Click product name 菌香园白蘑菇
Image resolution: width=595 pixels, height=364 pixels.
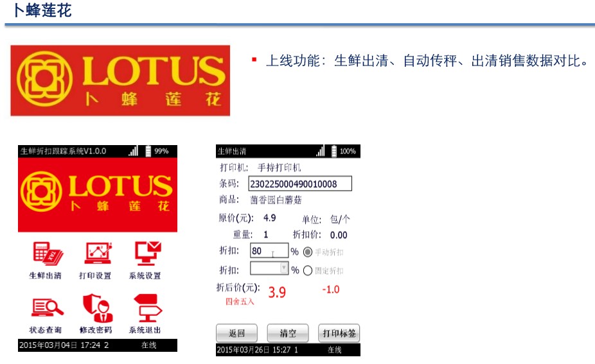click(x=276, y=200)
